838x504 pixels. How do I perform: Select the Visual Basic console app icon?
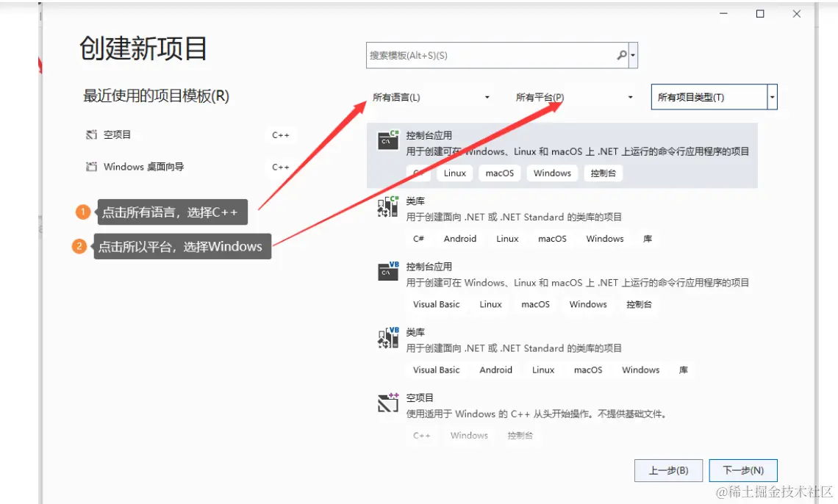[x=387, y=271]
